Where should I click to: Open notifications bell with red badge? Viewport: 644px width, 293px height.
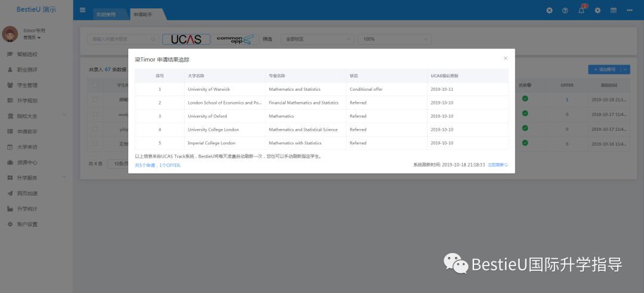[581, 10]
